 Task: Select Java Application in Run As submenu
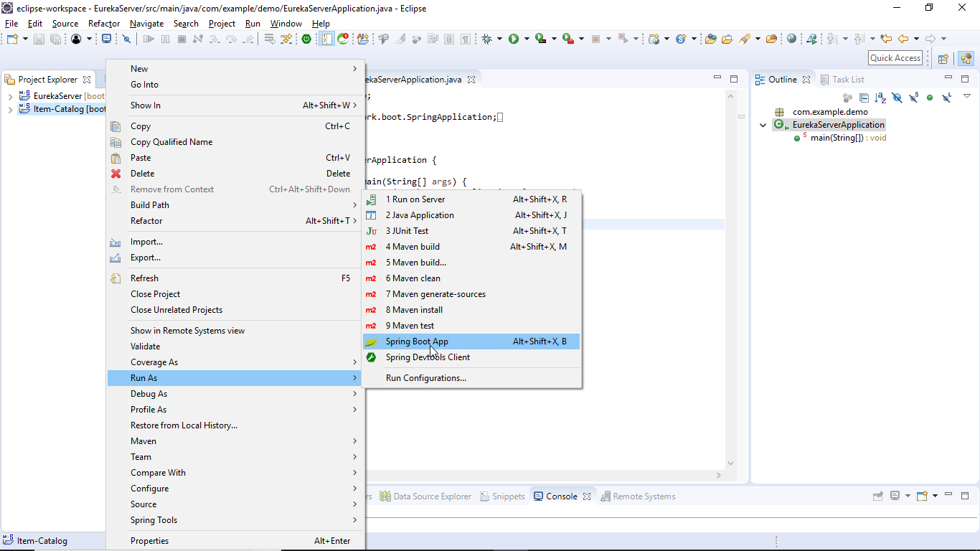coord(471,215)
